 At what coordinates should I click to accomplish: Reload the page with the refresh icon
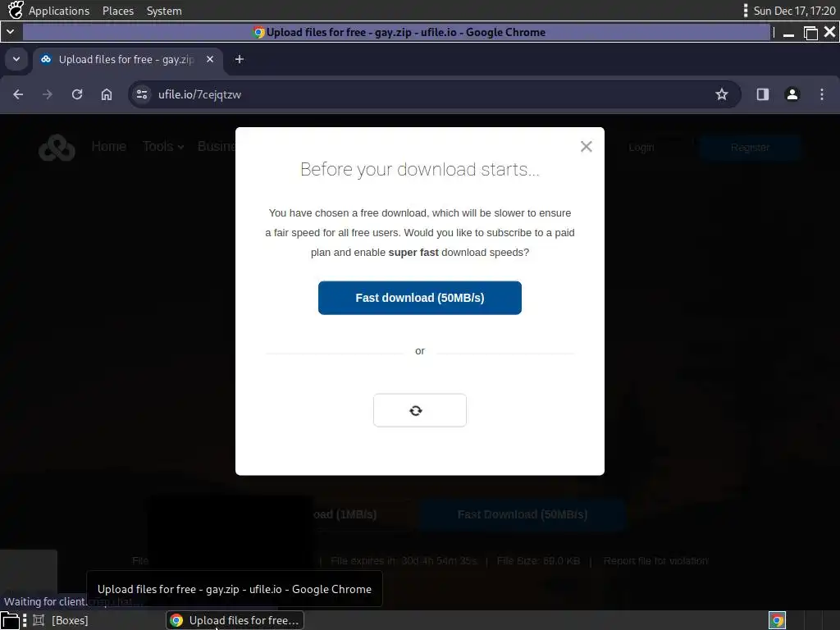point(77,94)
